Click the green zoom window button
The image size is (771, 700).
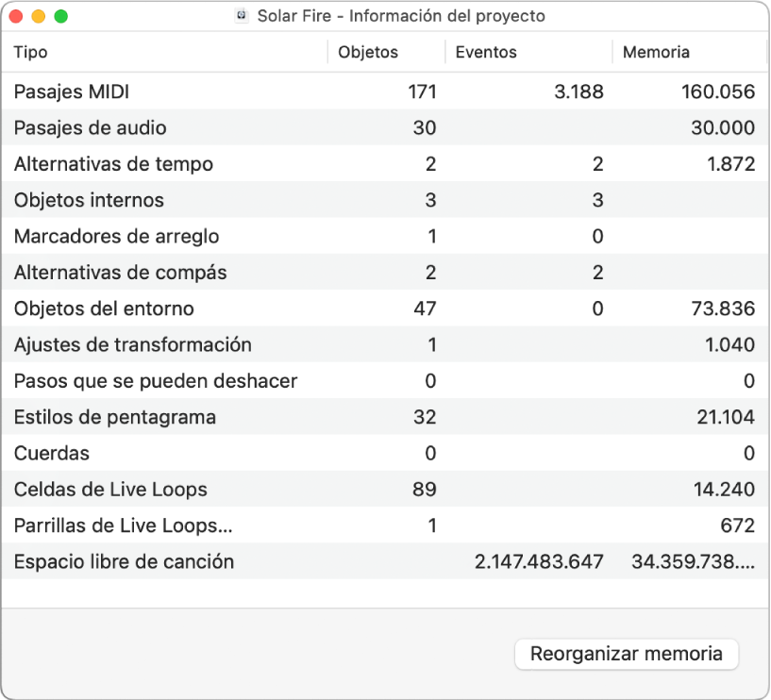point(61,16)
